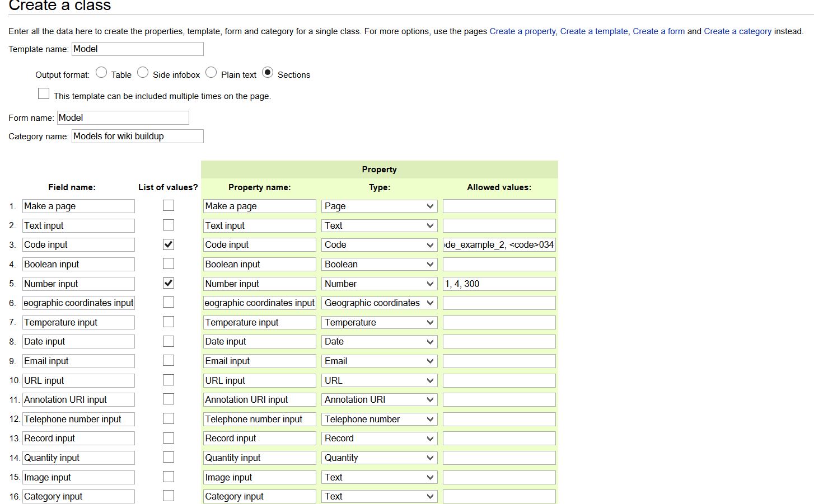The height and width of the screenshot is (504, 814).
Task: Click the Template name input field
Action: 138,49
